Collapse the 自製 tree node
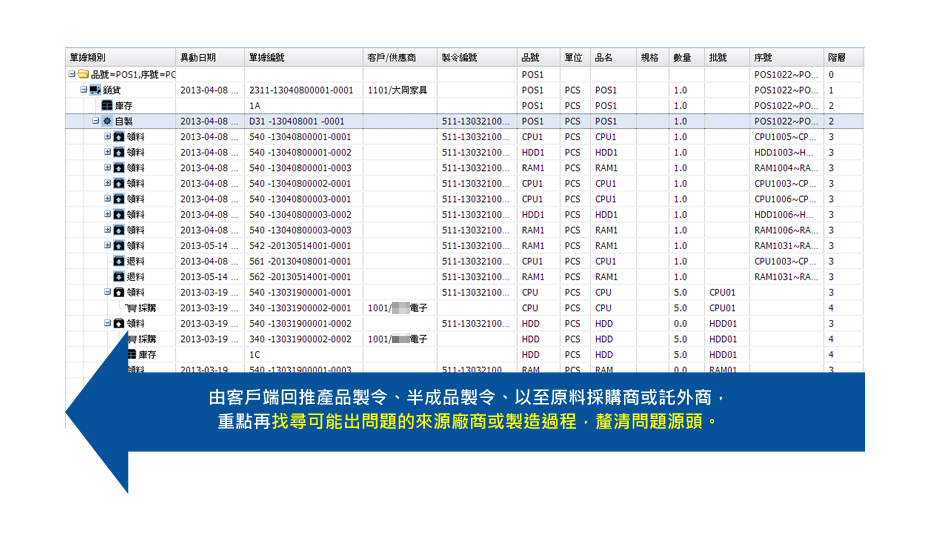Image resolution: width=930 pixels, height=540 pixels. point(96,121)
